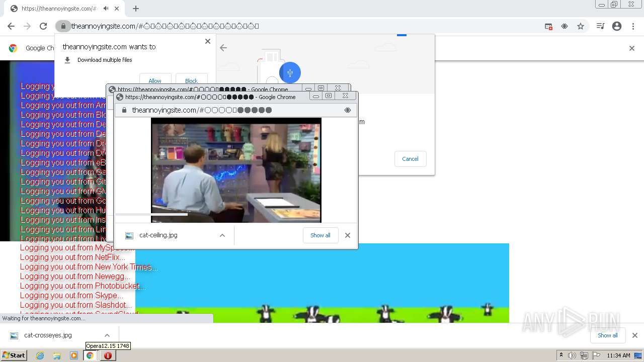Close the main window's download bar
The width and height of the screenshot is (644, 362).
tap(634, 335)
